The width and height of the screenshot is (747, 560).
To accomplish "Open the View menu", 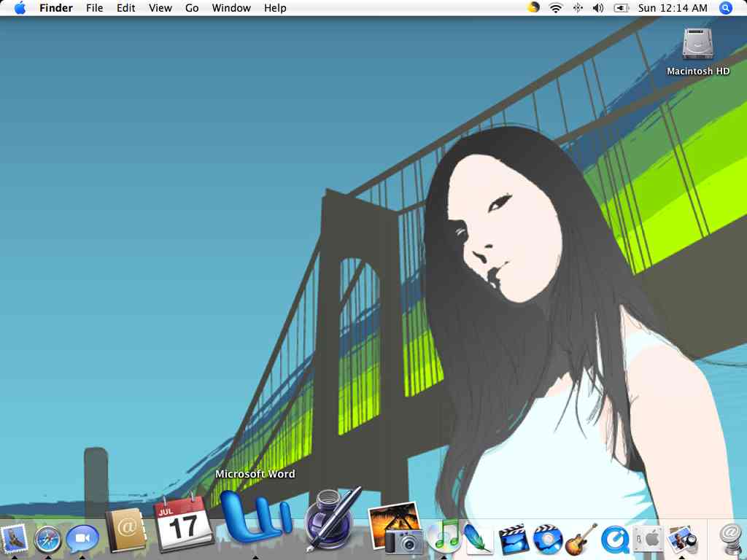I will click(x=160, y=8).
